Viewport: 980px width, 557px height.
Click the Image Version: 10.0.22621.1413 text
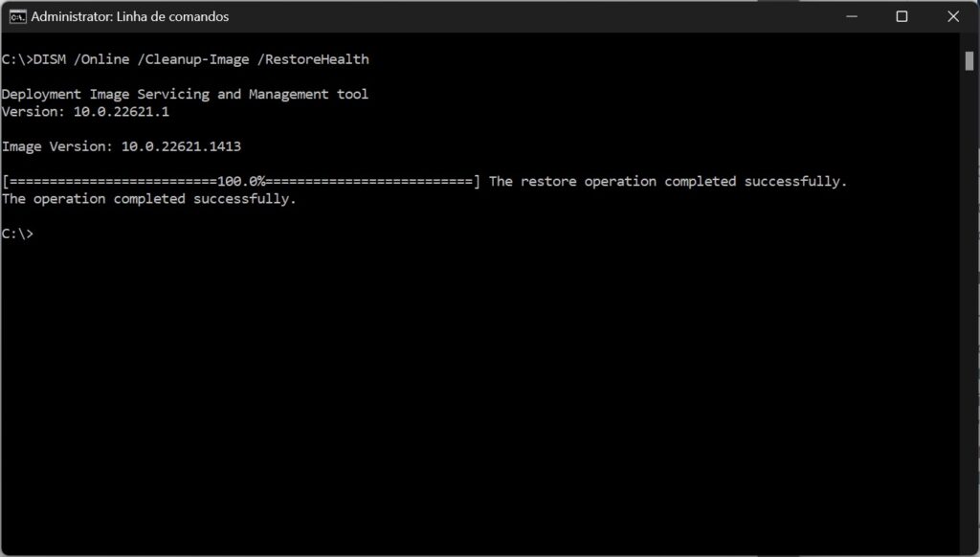click(x=122, y=145)
